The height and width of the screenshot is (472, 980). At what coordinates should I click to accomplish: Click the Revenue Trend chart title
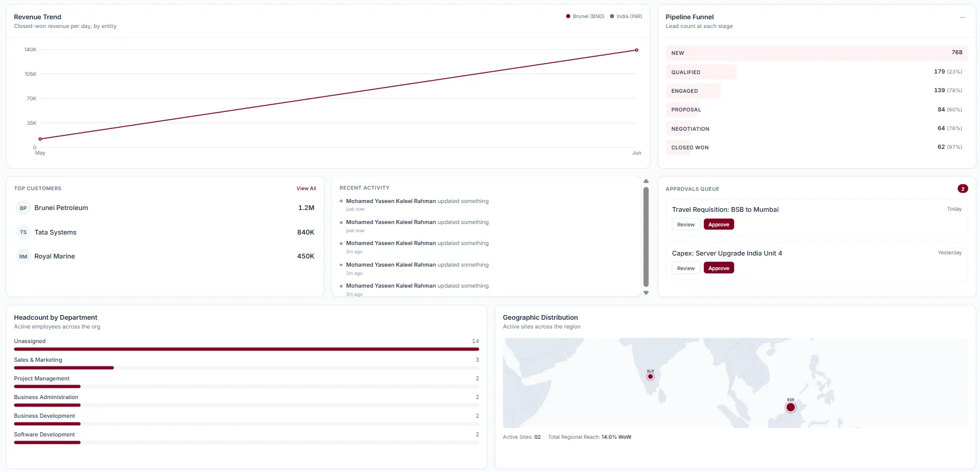[x=37, y=17]
